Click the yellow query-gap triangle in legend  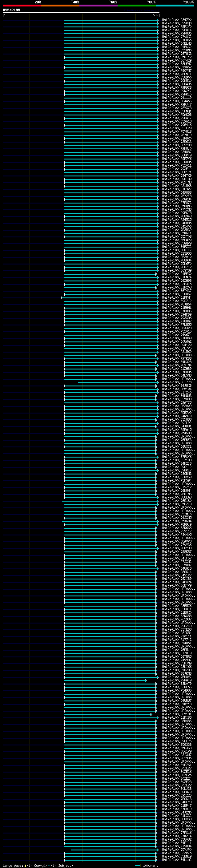coord(25,865)
